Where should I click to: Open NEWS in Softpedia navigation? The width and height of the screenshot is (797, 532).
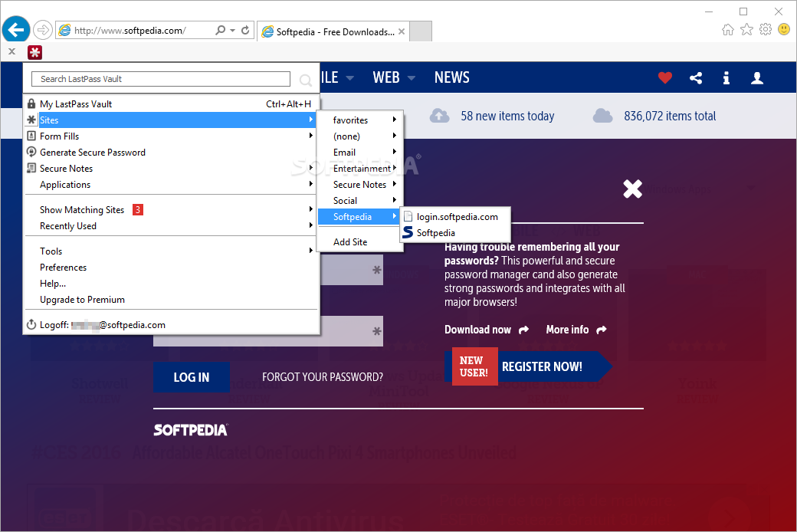pos(452,77)
